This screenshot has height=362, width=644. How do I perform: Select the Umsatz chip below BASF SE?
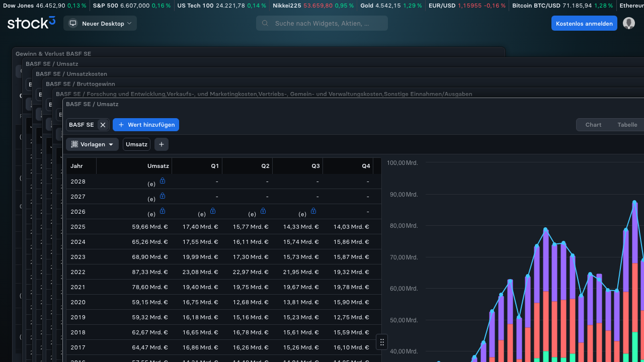(x=136, y=144)
